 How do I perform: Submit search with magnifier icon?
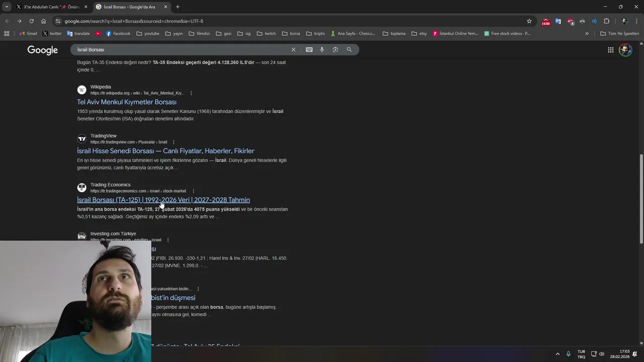349,50
